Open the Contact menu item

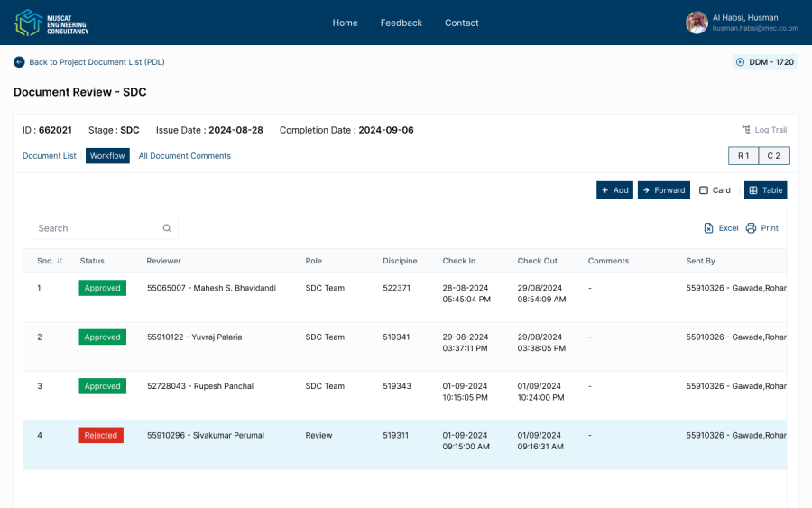tap(461, 23)
